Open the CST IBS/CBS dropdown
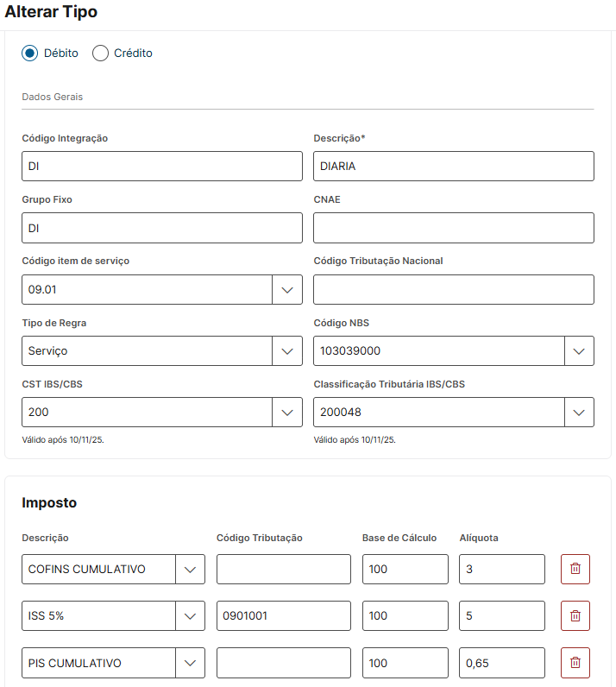The width and height of the screenshot is (616, 687). pyautogui.click(x=287, y=413)
